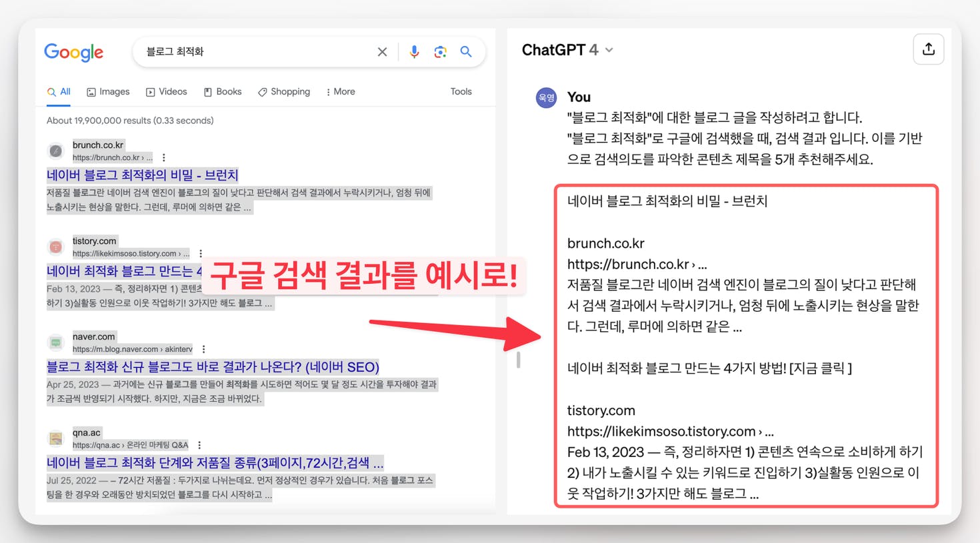This screenshot has width=980, height=543.
Task: Click the 'You' sender name in ChatGPT
Action: point(579,97)
